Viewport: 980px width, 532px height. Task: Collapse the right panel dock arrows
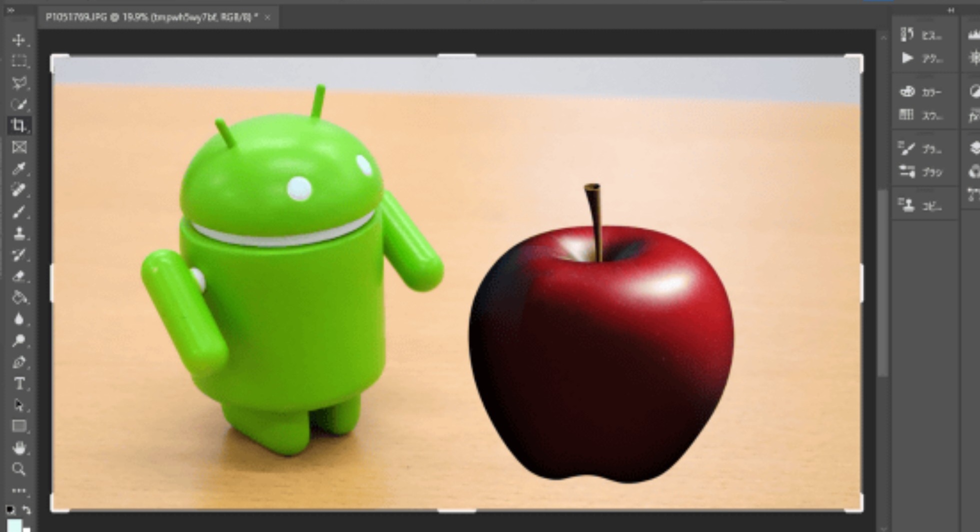coord(951,10)
